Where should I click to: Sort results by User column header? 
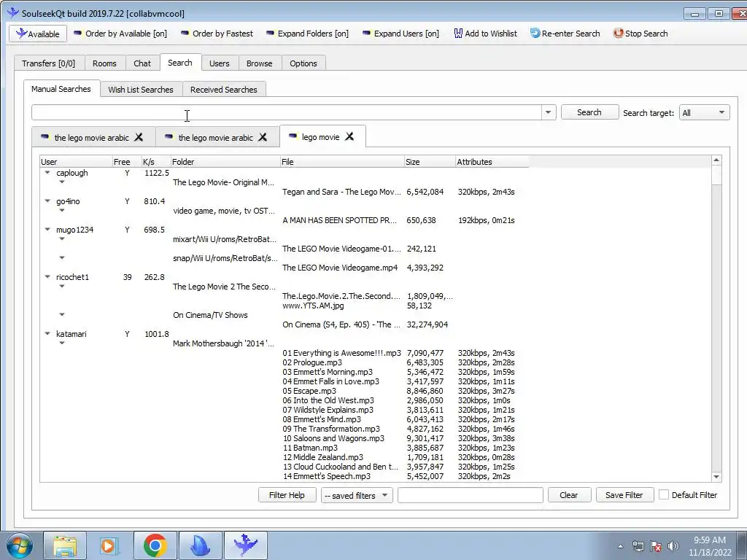76,162
